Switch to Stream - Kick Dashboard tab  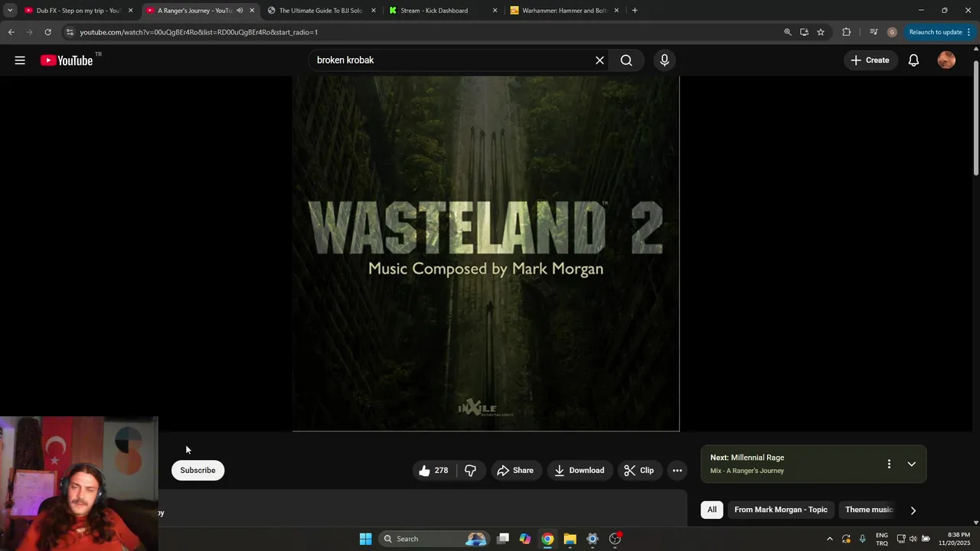tap(434, 11)
